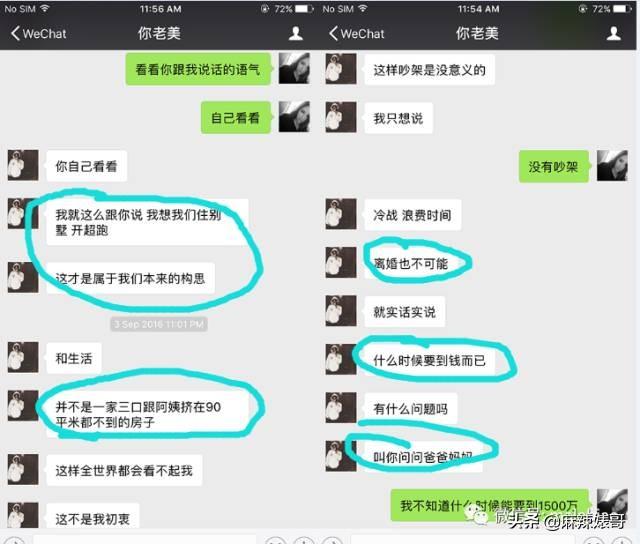640x544 pixels.
Task: Open contact profile icon in left chat
Action: [x=296, y=33]
